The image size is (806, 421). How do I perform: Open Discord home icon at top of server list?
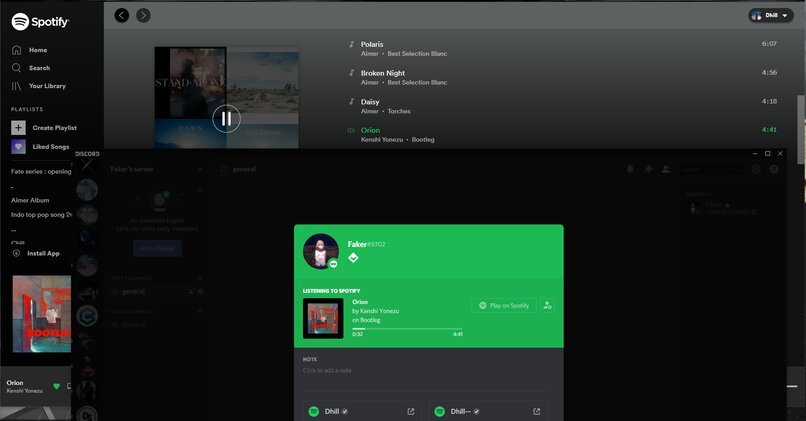87,165
